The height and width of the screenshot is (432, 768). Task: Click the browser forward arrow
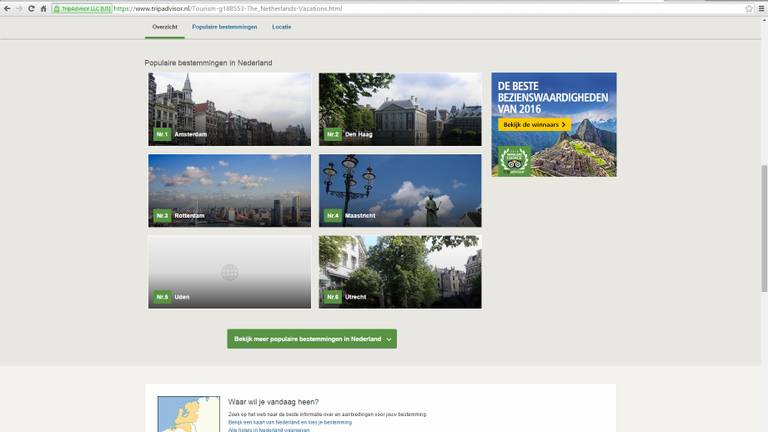pyautogui.click(x=19, y=8)
